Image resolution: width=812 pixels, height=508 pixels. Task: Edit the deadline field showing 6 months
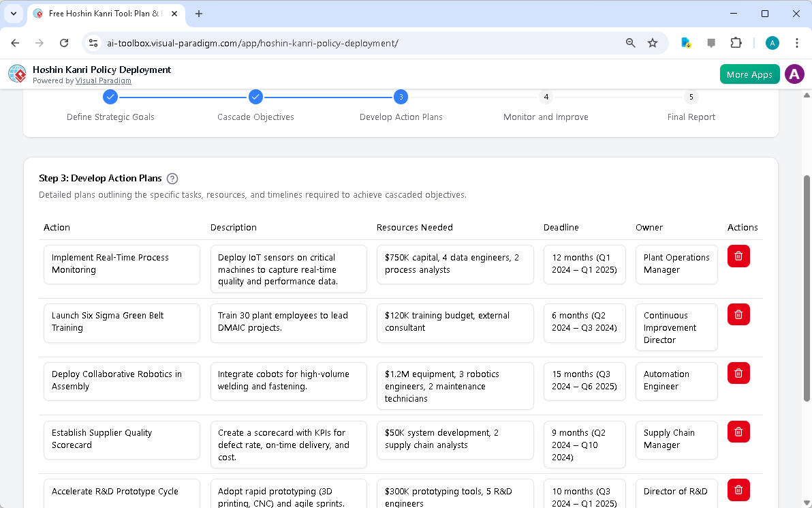[x=584, y=323]
